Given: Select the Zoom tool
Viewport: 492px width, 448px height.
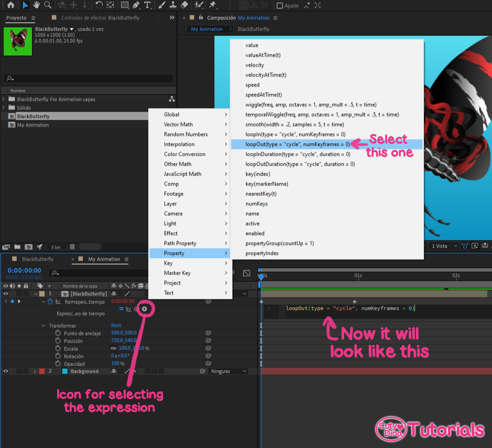Looking at the screenshot, I should pyautogui.click(x=48, y=5).
